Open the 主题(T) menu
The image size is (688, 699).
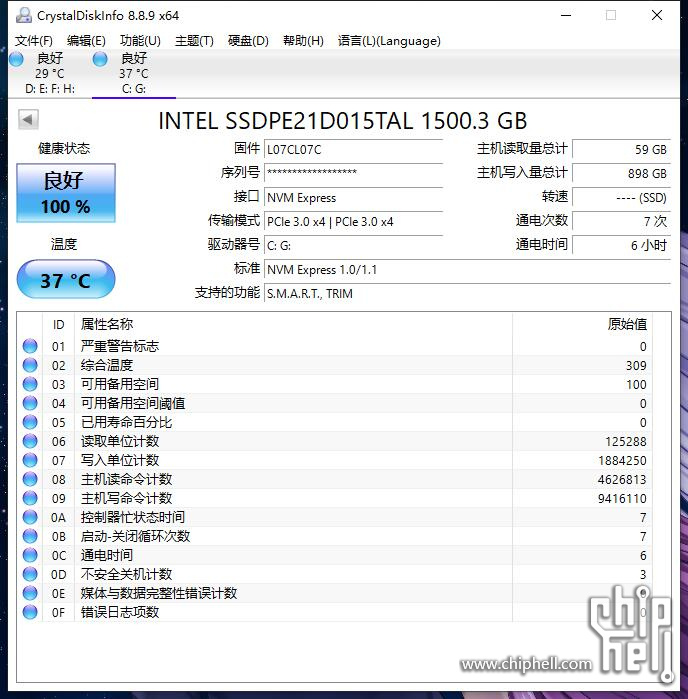194,41
